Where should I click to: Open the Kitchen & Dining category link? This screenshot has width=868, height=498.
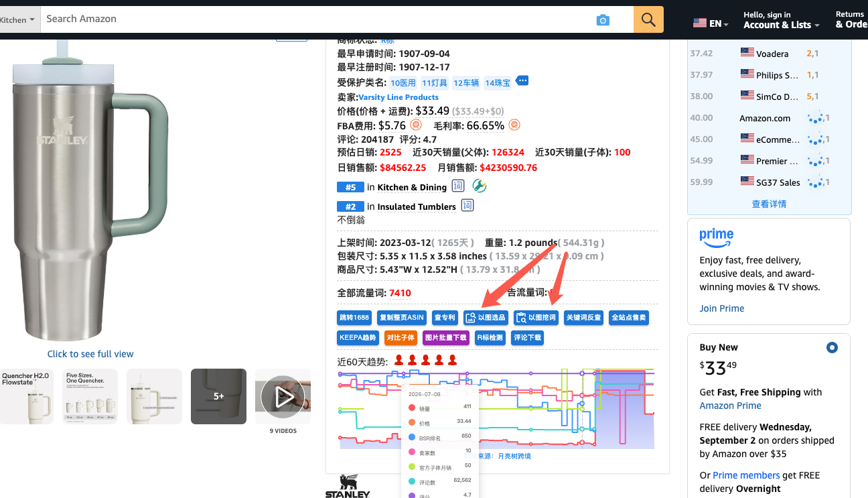tap(412, 187)
